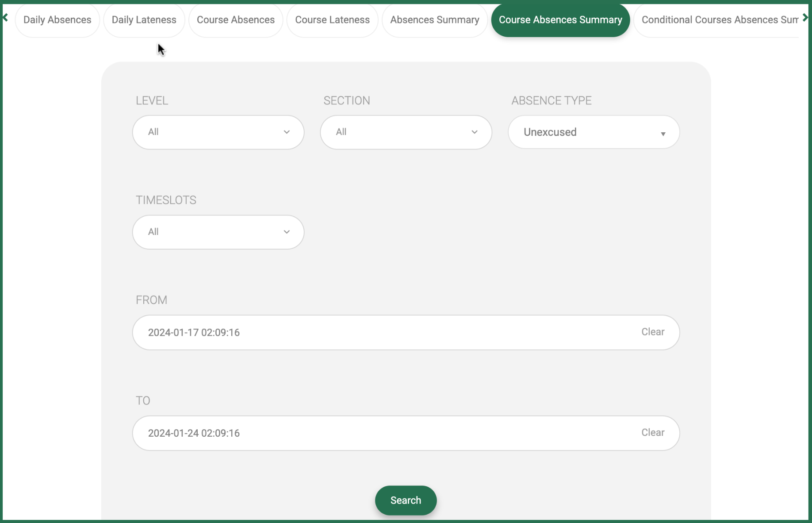Select the Course Lateness tab

click(332, 20)
